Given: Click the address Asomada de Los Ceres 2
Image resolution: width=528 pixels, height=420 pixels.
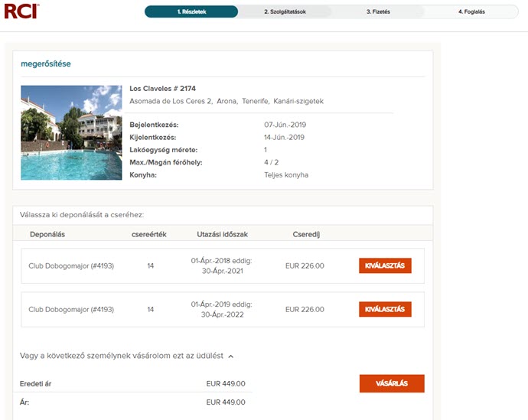Looking at the screenshot, I should (171, 101).
